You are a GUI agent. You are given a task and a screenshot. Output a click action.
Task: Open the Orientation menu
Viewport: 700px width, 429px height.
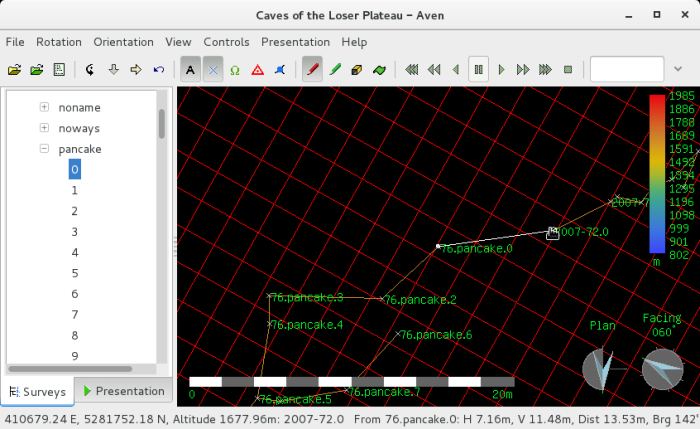124,42
